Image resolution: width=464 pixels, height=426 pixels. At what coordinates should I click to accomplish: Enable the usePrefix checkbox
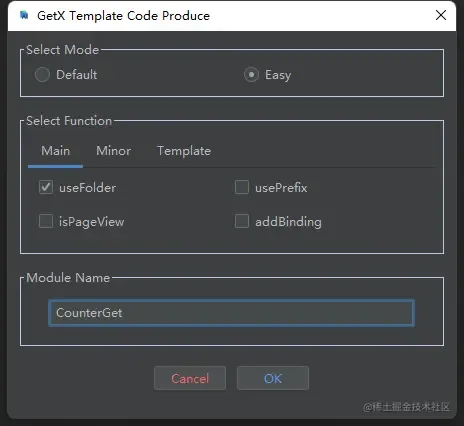coord(242,187)
